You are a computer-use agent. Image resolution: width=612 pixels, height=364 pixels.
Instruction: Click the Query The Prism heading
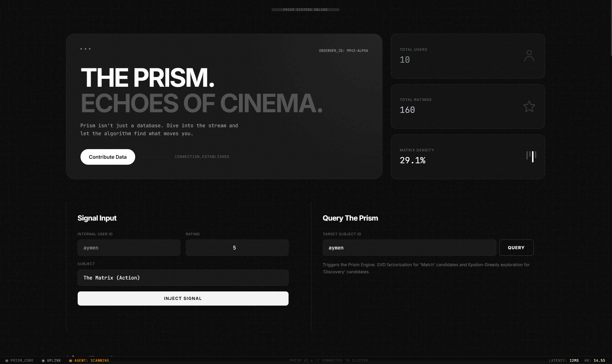pyautogui.click(x=350, y=218)
